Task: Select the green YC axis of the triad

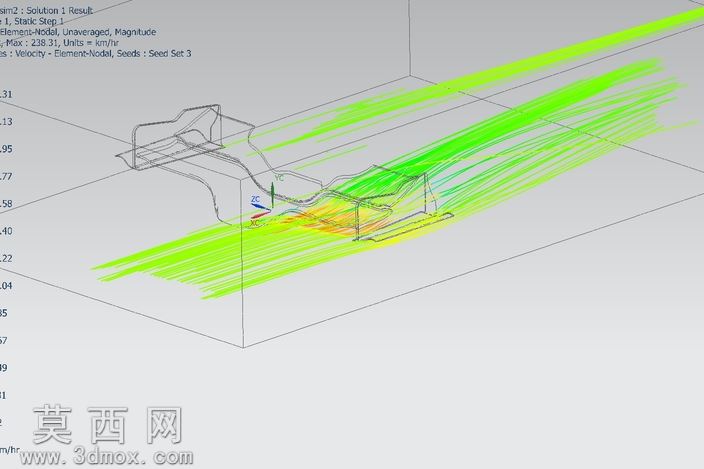Action: pos(273,194)
